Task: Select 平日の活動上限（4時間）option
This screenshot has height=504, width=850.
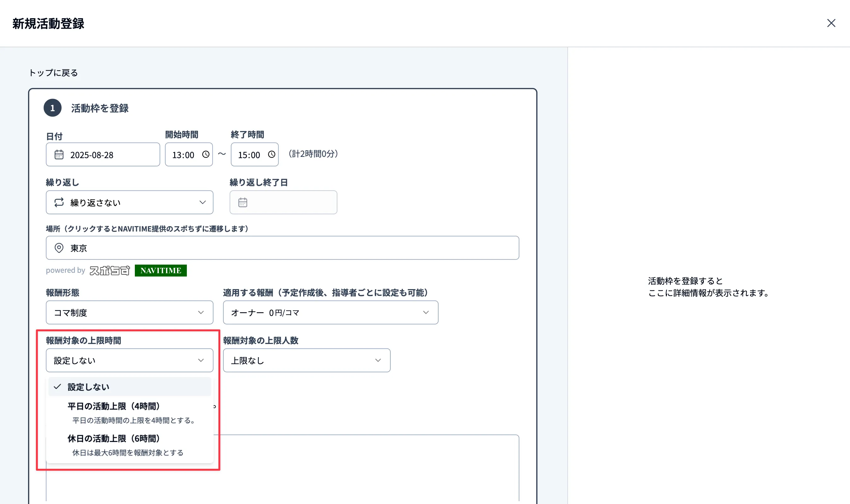Action: click(114, 406)
